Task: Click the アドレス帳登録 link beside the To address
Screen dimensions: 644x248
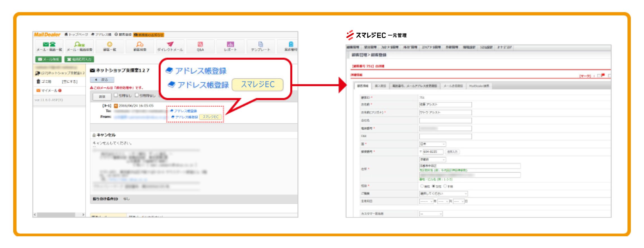Action: coord(183,111)
